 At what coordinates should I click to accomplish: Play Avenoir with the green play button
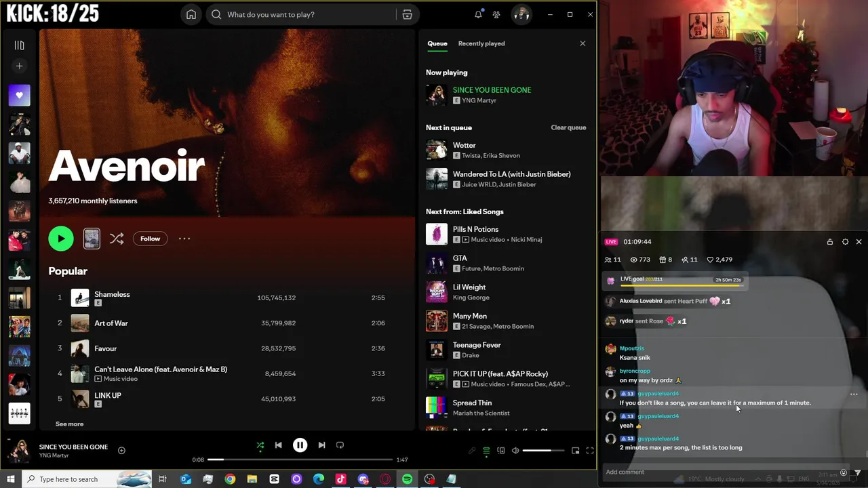61,239
